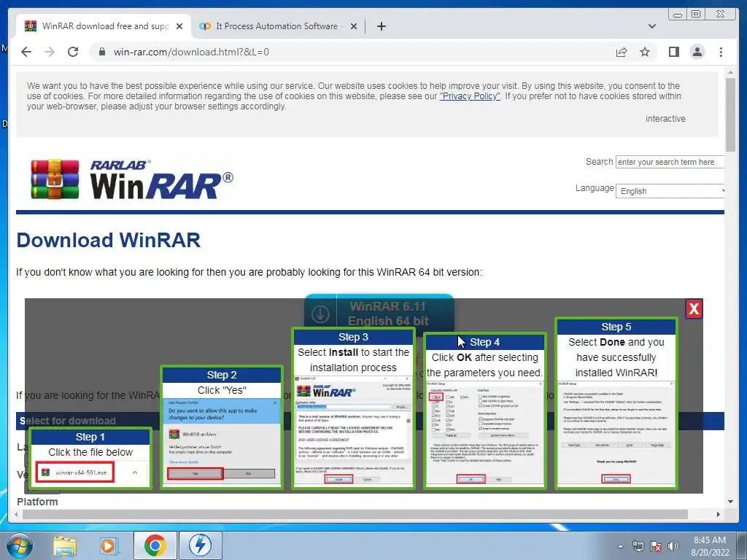Open the Chrome profile avatar
Image resolution: width=747 pixels, height=560 pixels.
coord(697,52)
